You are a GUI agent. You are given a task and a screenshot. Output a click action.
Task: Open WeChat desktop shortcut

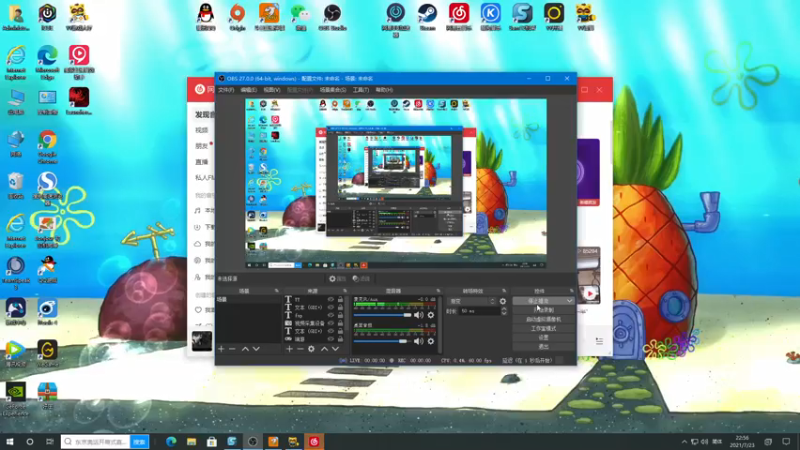pyautogui.click(x=301, y=17)
